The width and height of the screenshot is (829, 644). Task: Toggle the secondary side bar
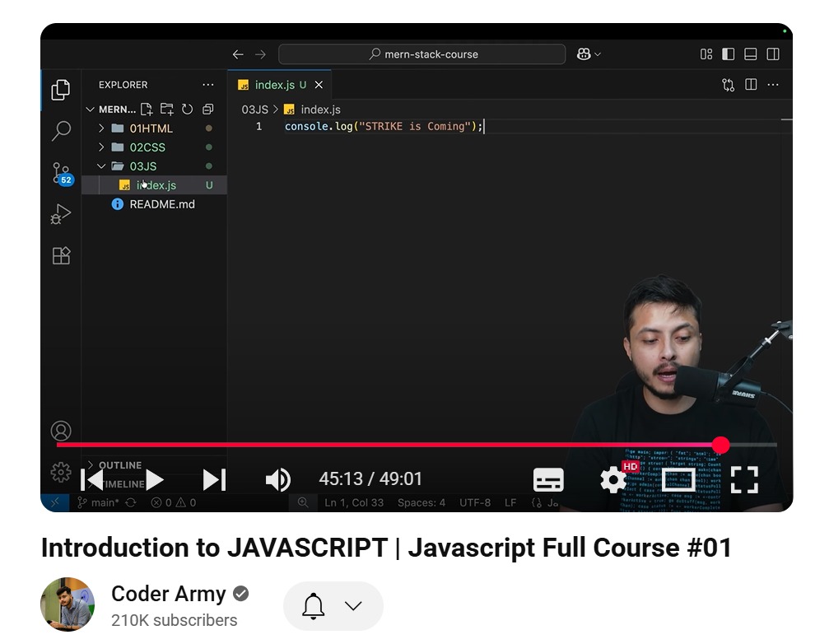click(x=772, y=54)
